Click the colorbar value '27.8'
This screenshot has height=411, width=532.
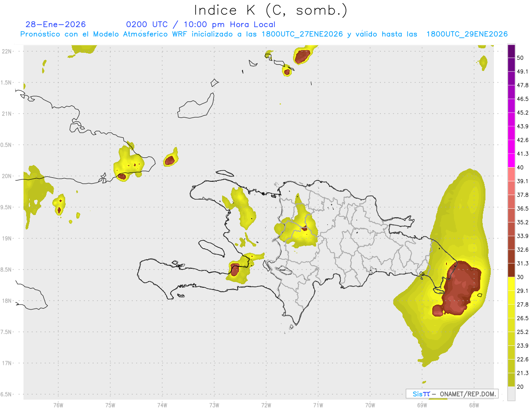[x=523, y=305]
